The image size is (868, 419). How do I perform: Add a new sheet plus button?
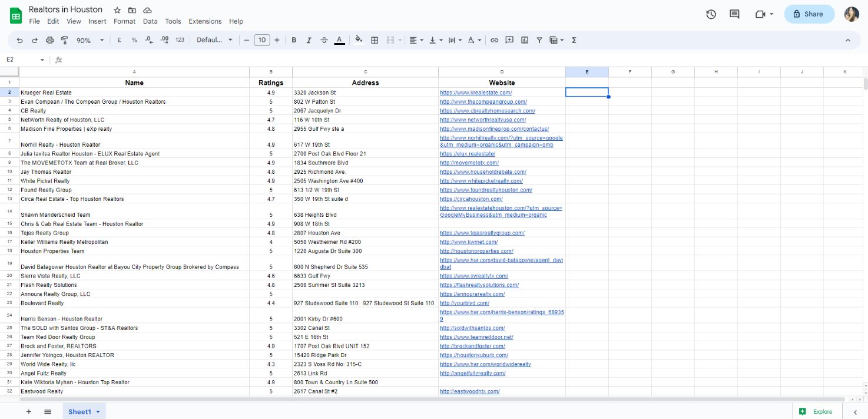coord(28,411)
